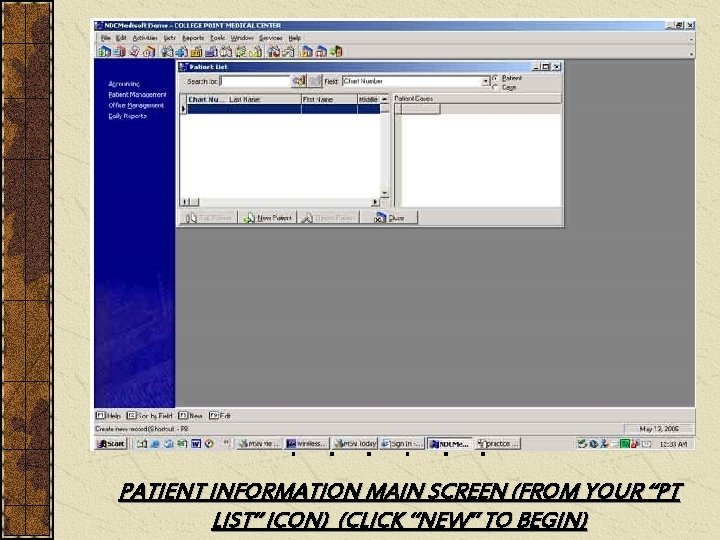Click the green arrow Exit toolbar icon
Viewport: 720px width, 540px height.
(x=337, y=52)
